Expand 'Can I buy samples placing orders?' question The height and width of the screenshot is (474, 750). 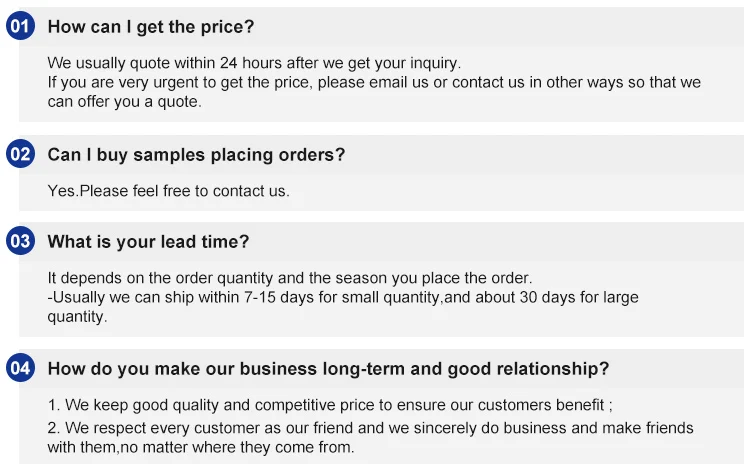[196, 155]
